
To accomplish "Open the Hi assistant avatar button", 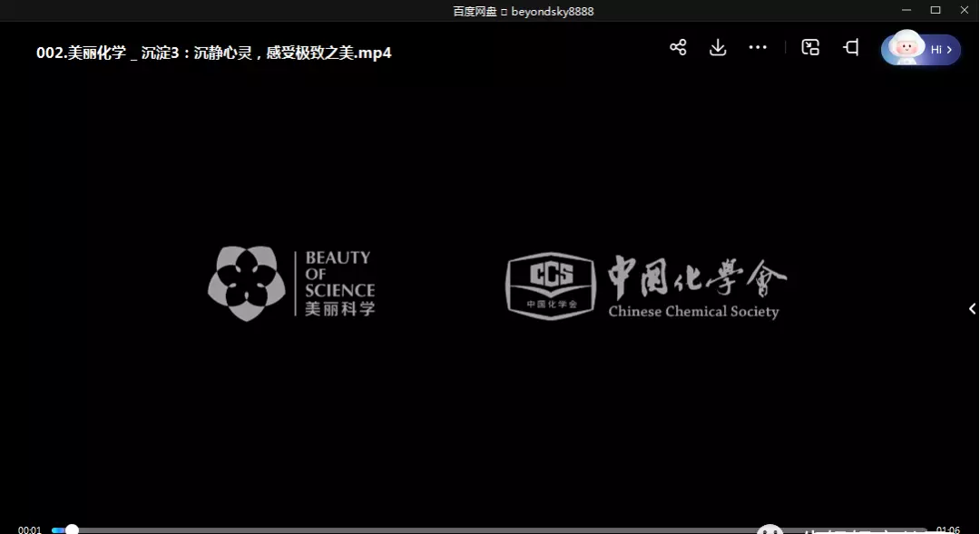I will coord(921,48).
